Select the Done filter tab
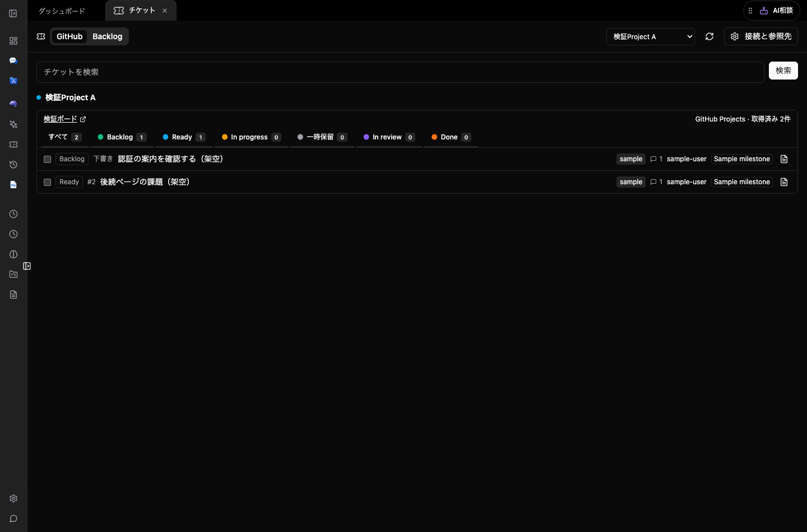 451,137
